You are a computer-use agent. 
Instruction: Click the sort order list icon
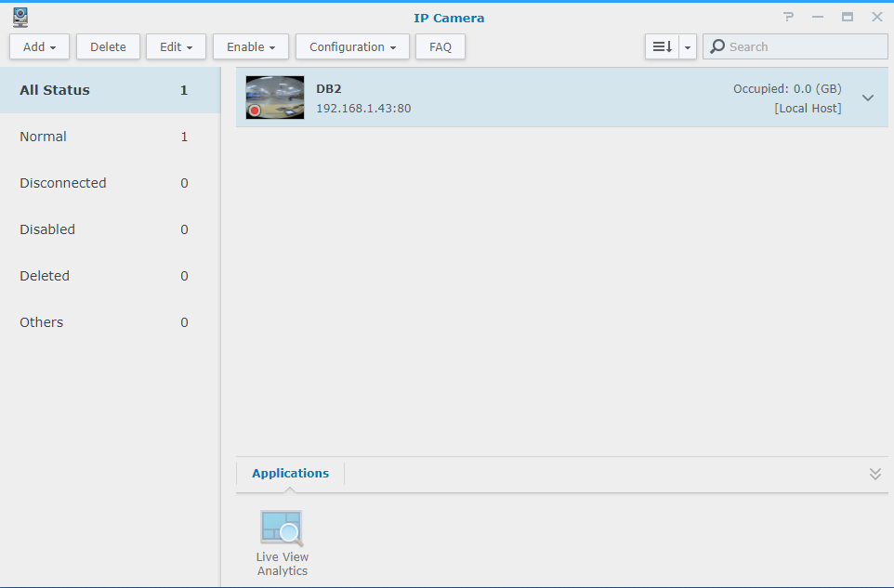(x=662, y=46)
